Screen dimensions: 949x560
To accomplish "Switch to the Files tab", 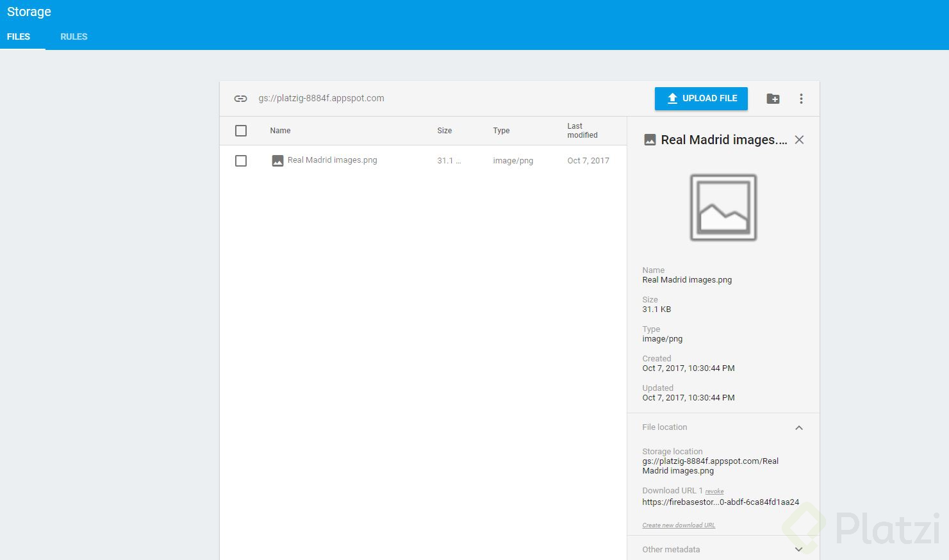I will [19, 37].
